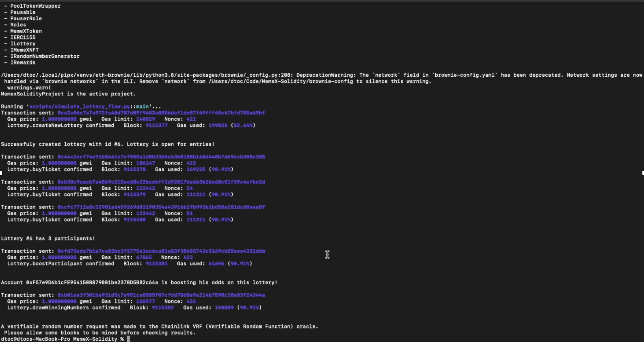
Task: Click 'Lottery.drawWinningNumbers confirmed' text
Action: click(x=64, y=308)
